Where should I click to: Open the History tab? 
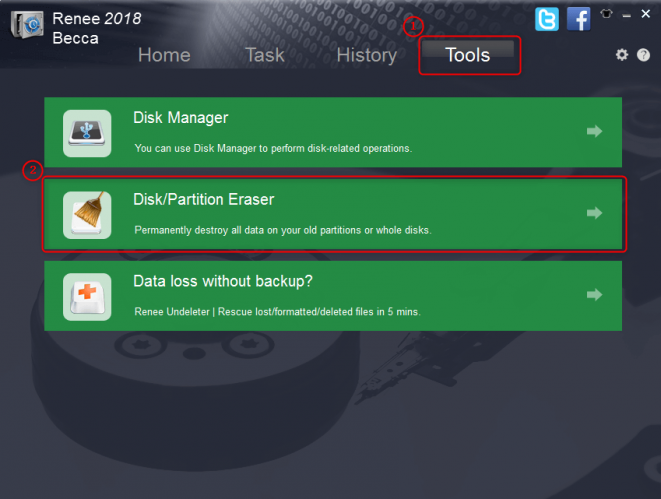(x=367, y=55)
